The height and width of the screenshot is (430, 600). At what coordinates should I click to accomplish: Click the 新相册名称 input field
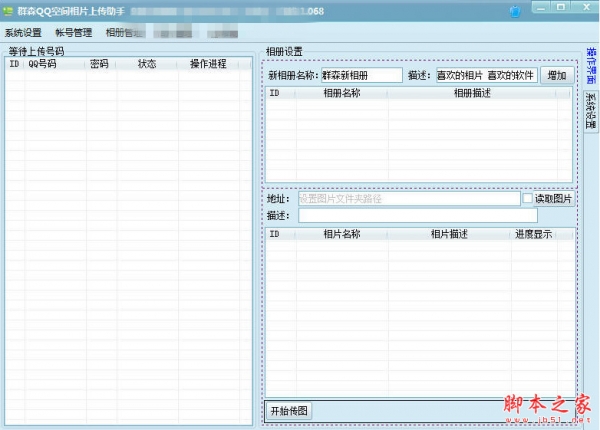[x=362, y=75]
